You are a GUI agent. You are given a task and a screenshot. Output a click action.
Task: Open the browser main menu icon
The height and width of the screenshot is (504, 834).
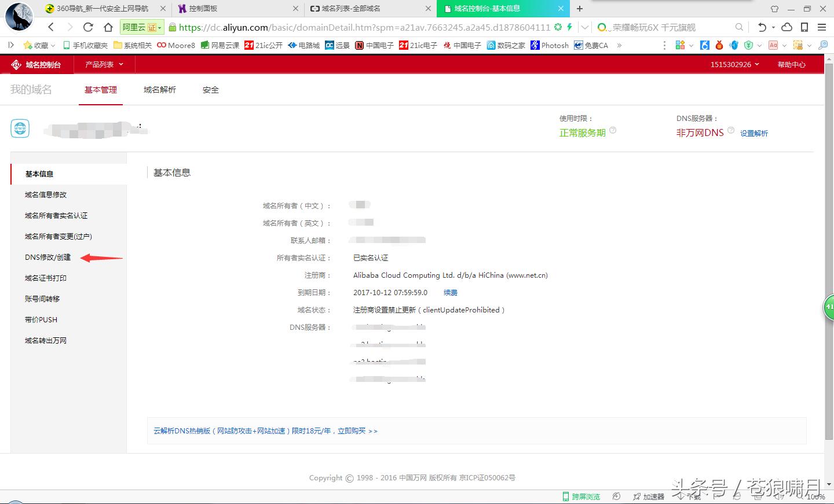click(x=822, y=27)
